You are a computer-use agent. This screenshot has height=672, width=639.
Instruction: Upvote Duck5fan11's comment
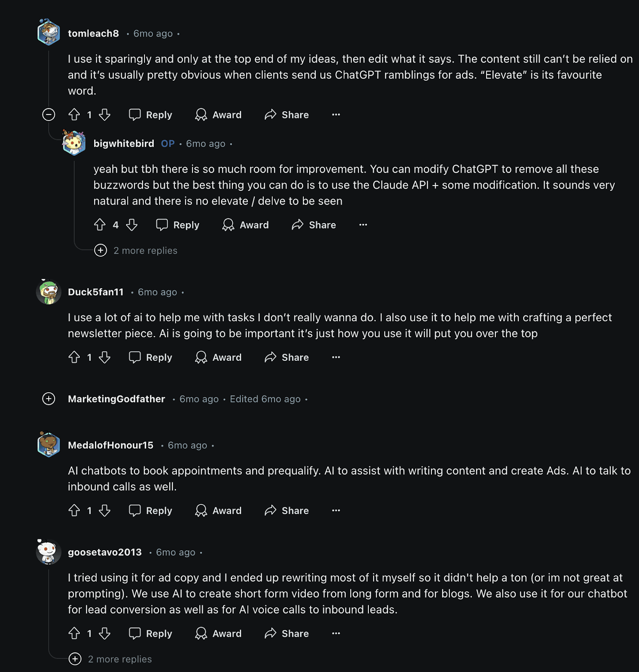(x=74, y=357)
